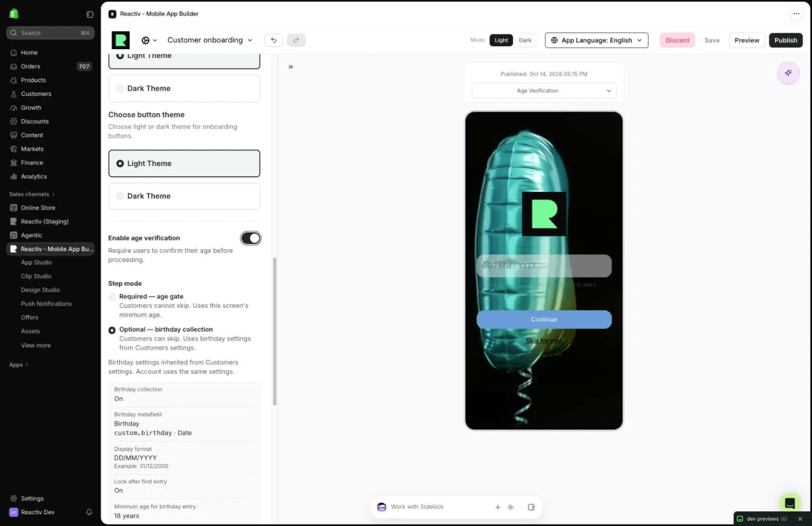Click the Search box in the sidebar
This screenshot has height=526, width=812.
[x=50, y=32]
